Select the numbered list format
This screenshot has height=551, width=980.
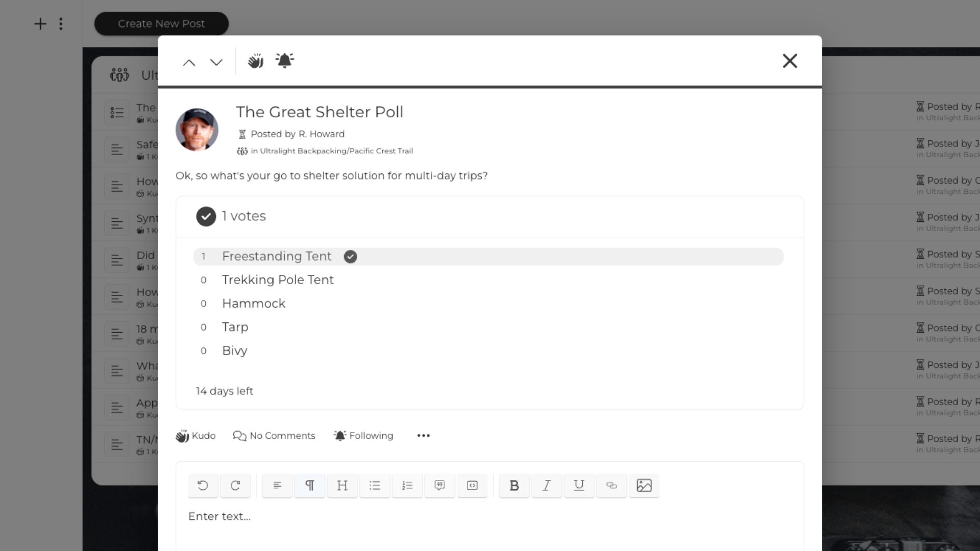(x=407, y=485)
